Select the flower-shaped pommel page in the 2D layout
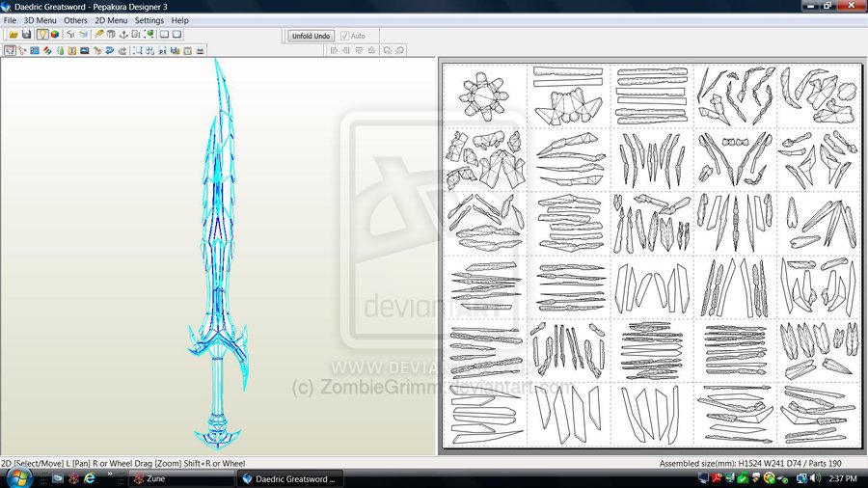This screenshot has height=488, width=868. coord(484,96)
